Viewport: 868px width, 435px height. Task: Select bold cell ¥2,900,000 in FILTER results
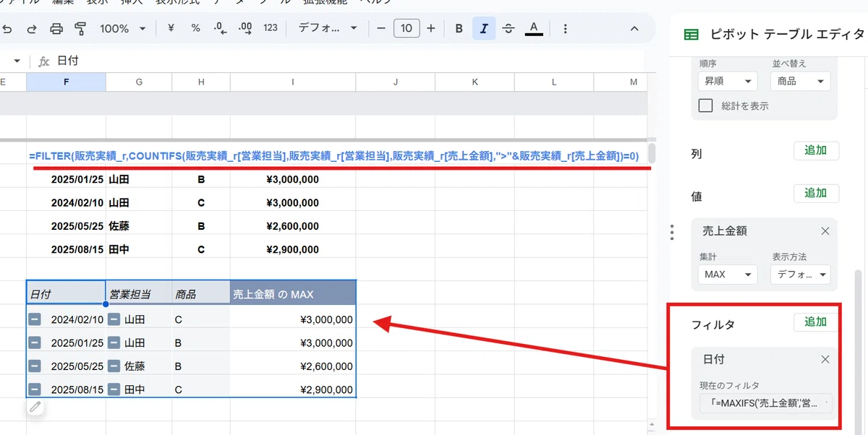click(293, 250)
